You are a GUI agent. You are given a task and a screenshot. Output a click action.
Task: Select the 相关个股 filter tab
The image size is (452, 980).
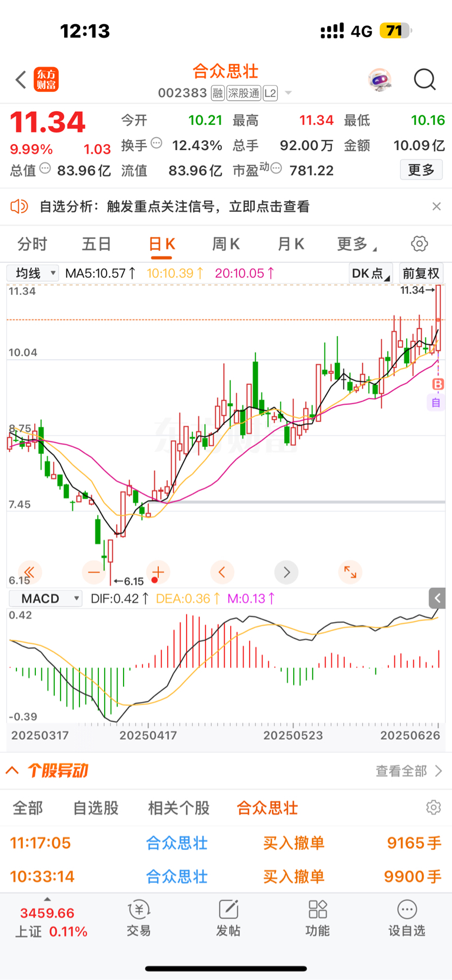pyautogui.click(x=179, y=808)
